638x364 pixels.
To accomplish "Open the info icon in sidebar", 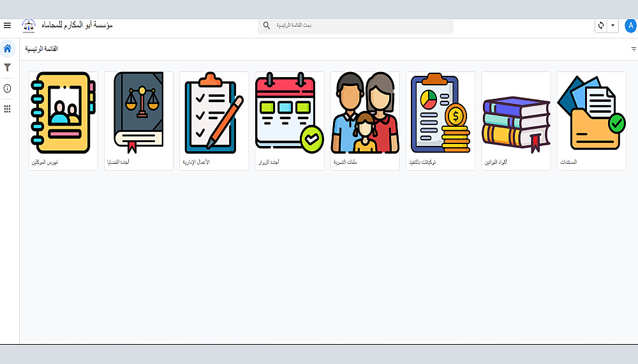I will coord(7,88).
